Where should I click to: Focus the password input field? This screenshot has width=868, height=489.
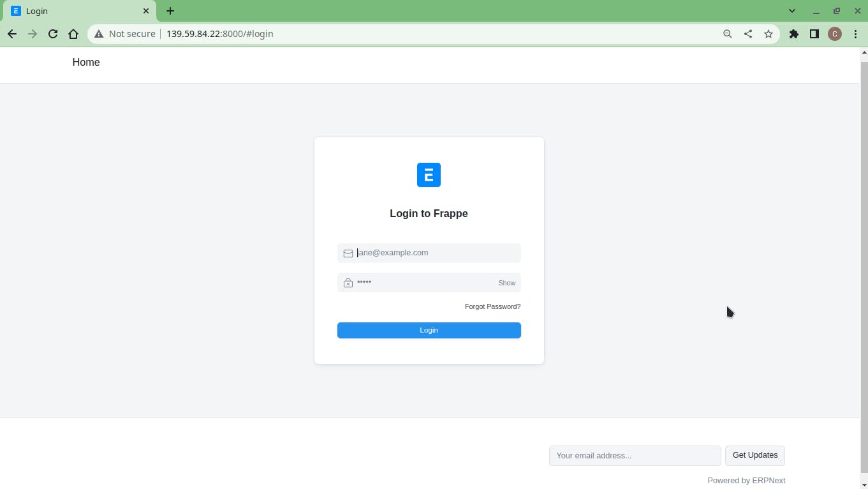click(x=429, y=282)
